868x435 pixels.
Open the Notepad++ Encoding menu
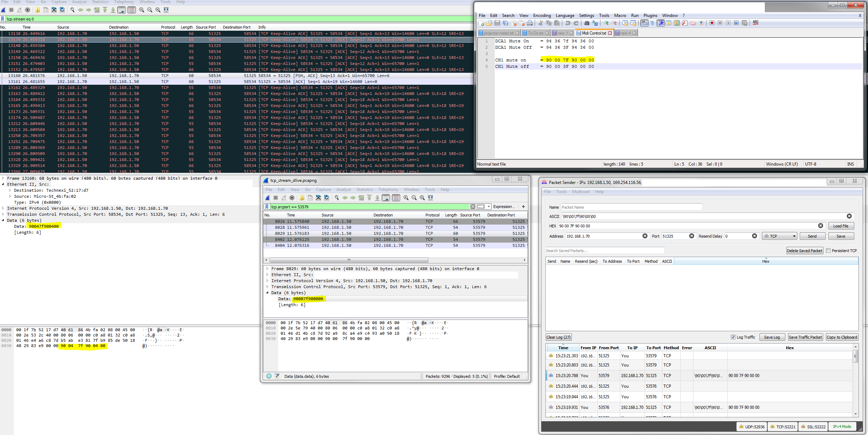coord(542,16)
